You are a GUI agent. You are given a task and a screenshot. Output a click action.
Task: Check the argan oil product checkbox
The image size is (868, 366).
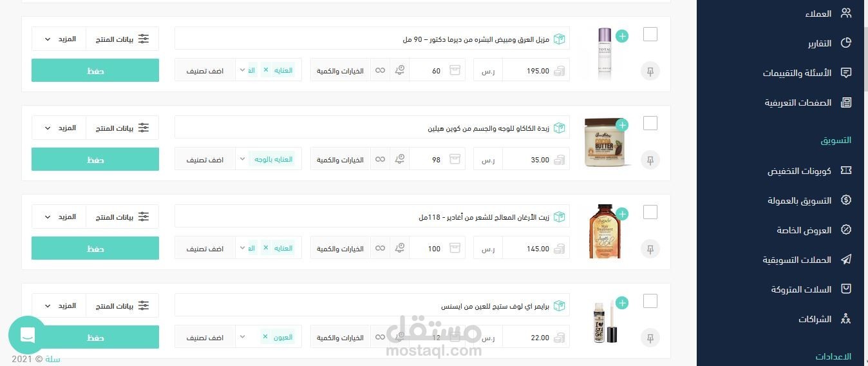click(x=650, y=212)
